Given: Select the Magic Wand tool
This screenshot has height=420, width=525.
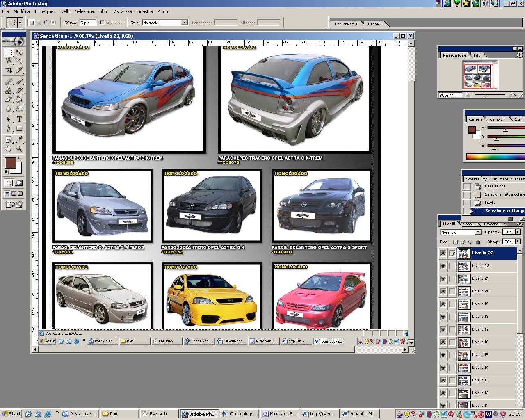Looking at the screenshot, I should point(19,61).
